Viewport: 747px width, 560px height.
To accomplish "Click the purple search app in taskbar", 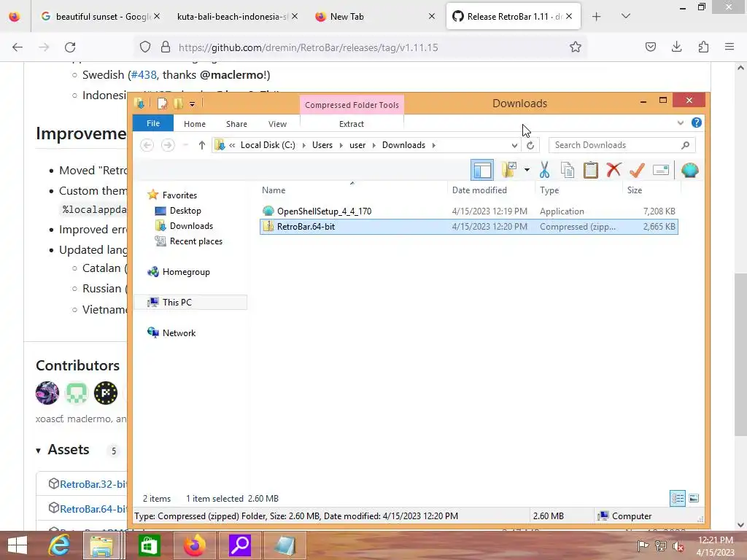I will [x=240, y=545].
